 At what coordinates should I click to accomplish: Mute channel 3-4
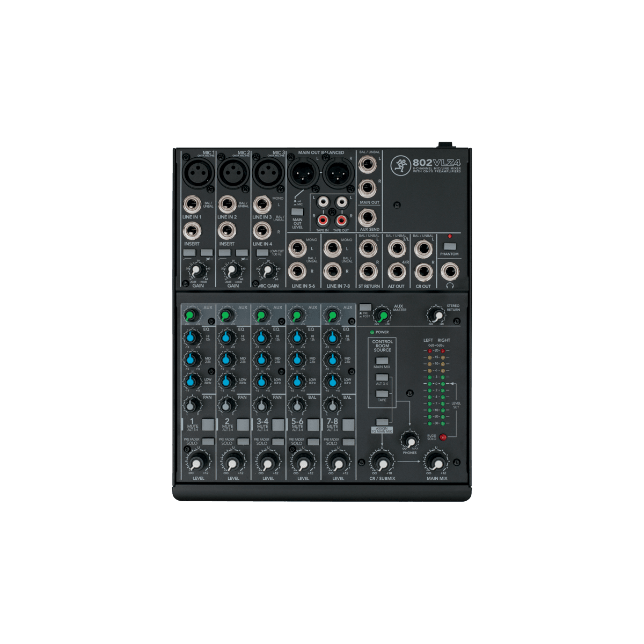[278, 425]
